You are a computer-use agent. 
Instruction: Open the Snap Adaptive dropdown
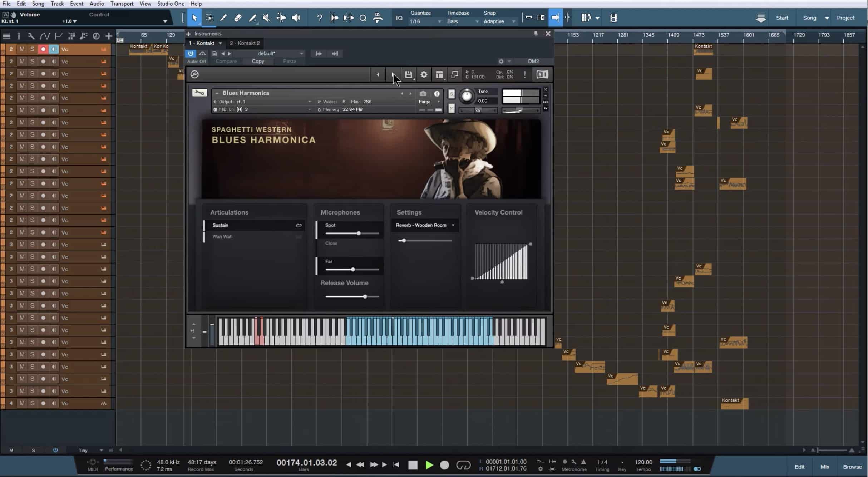(x=499, y=21)
